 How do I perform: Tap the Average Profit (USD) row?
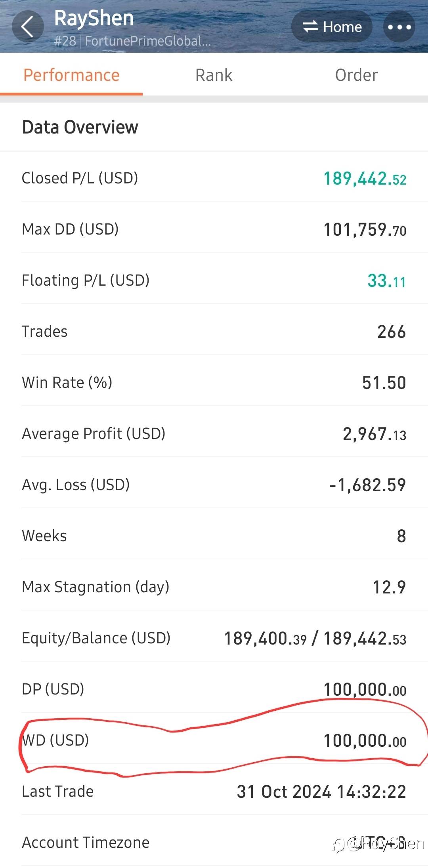(214, 434)
